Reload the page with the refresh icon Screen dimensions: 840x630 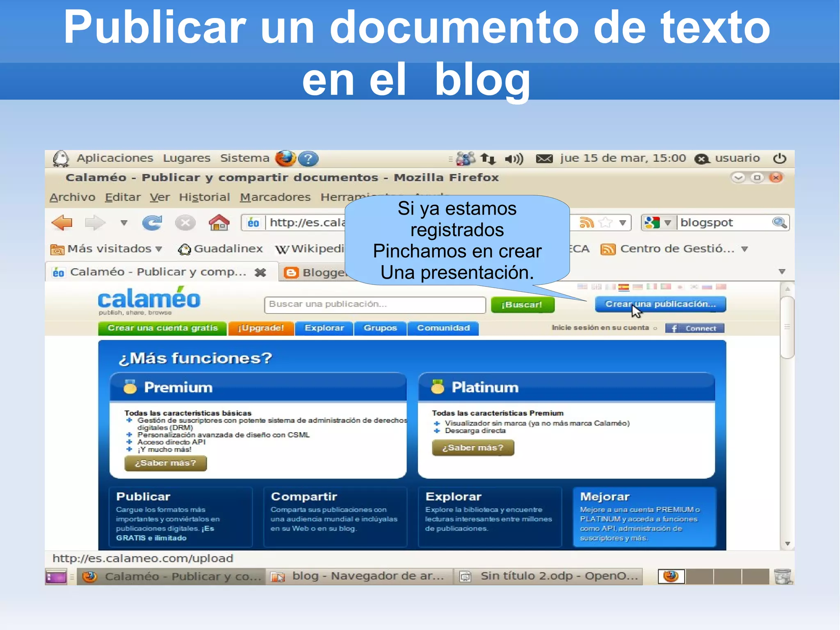click(x=152, y=223)
